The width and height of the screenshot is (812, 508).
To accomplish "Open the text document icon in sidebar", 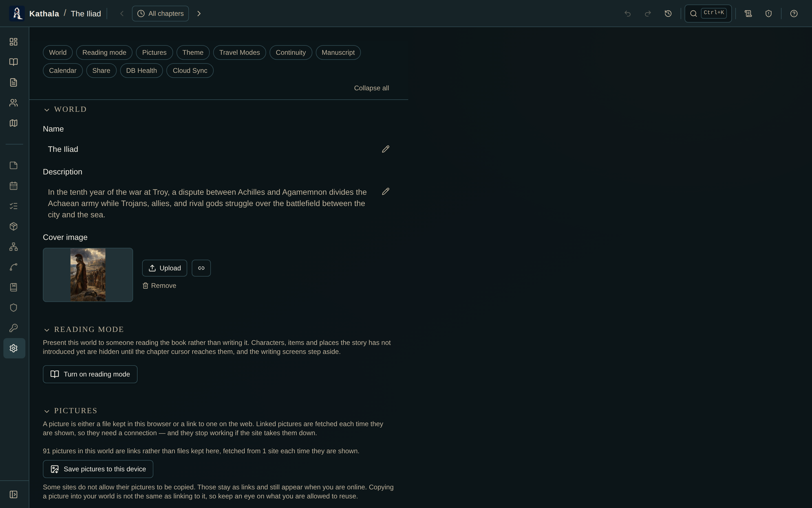I will [14, 82].
